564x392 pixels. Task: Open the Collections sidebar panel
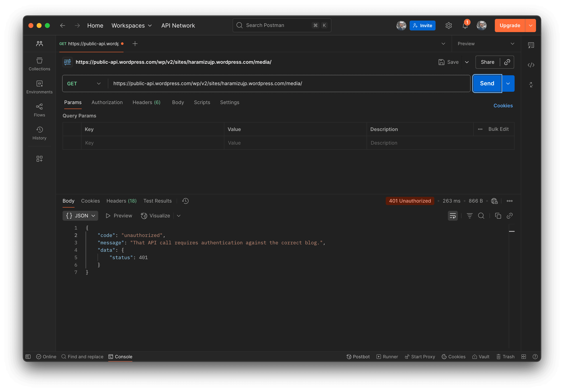[x=39, y=64]
